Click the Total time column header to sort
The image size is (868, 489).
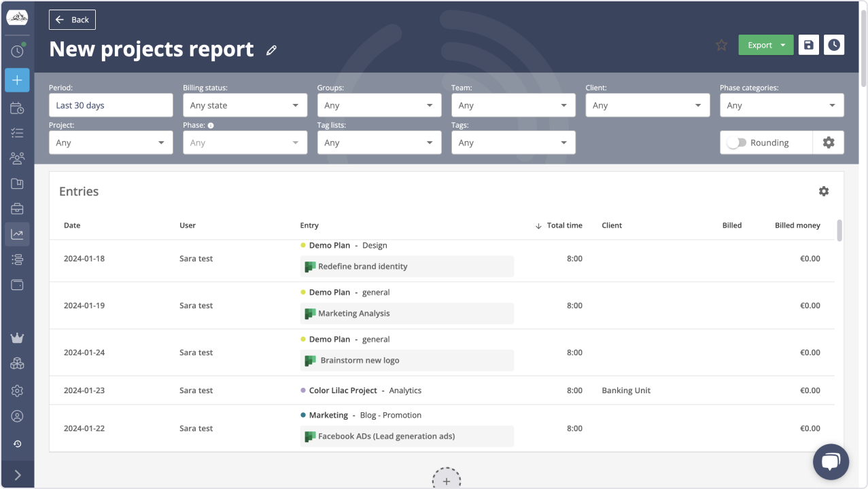[565, 225]
